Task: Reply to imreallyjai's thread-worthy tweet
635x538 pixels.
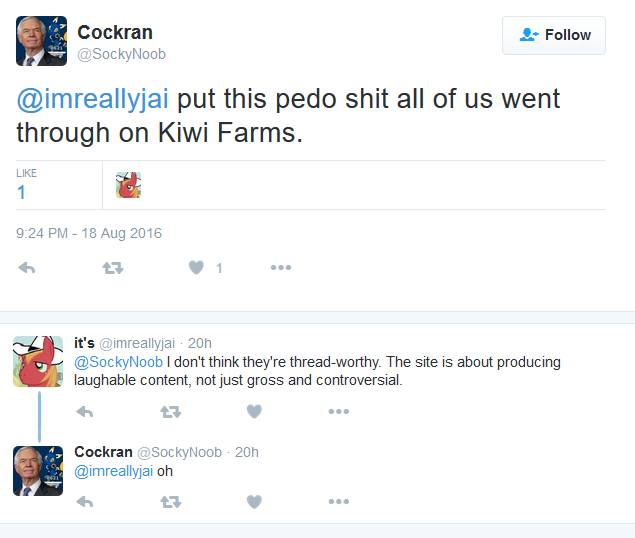Action: 85,412
